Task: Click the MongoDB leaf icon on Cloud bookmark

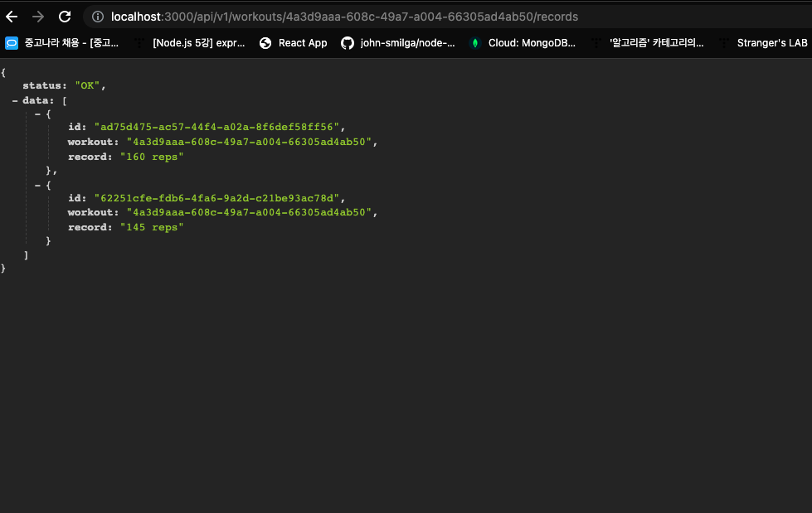Action: pyautogui.click(x=474, y=42)
